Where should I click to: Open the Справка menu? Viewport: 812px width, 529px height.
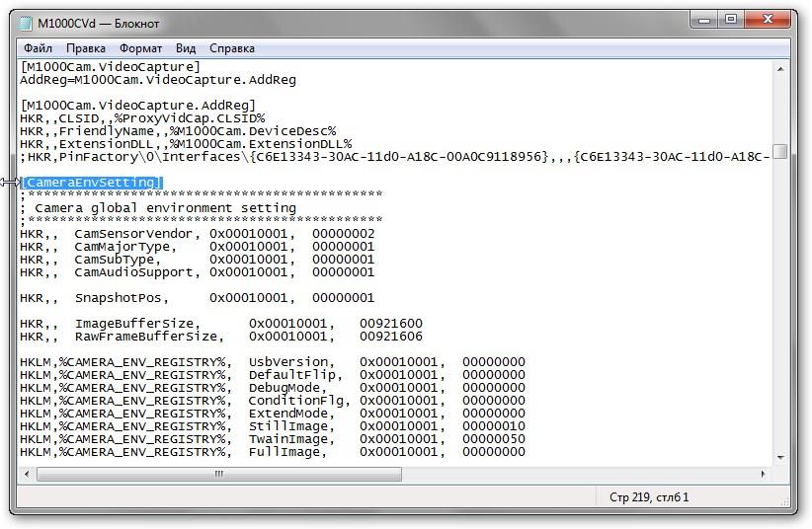(x=232, y=47)
